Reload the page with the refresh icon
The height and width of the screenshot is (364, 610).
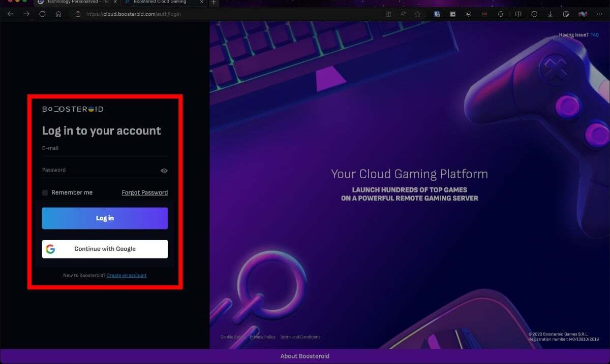coord(42,14)
